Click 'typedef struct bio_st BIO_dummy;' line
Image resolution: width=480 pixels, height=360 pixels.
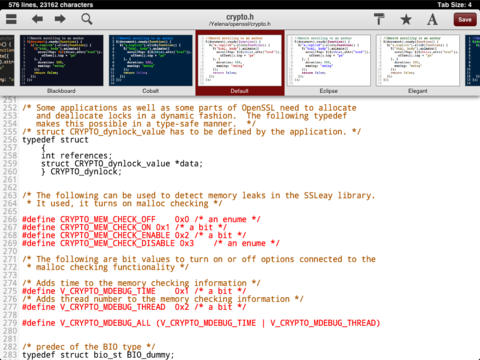coord(98,355)
